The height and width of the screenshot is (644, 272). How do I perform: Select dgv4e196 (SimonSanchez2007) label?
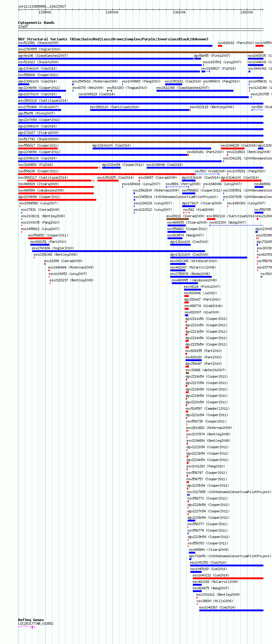pyautogui.click(x=43, y=56)
